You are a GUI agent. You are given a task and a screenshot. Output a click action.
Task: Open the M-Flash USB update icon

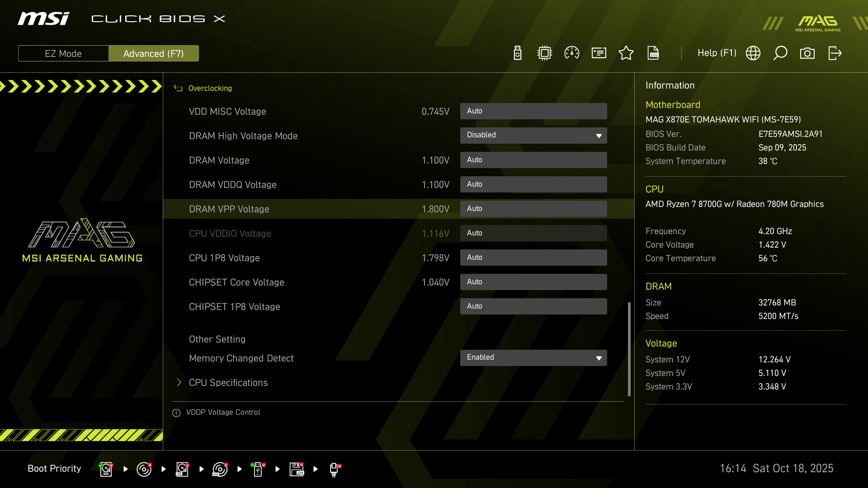pos(518,53)
